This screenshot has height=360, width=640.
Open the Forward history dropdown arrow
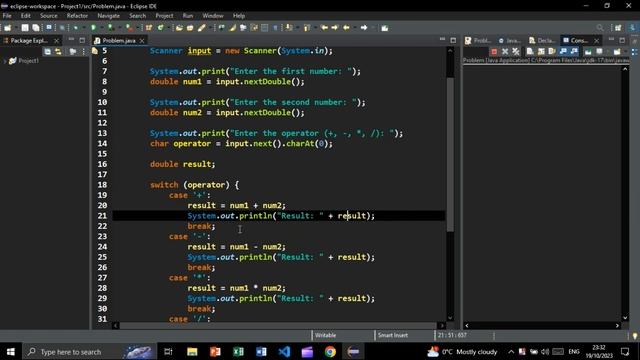[x=372, y=28]
